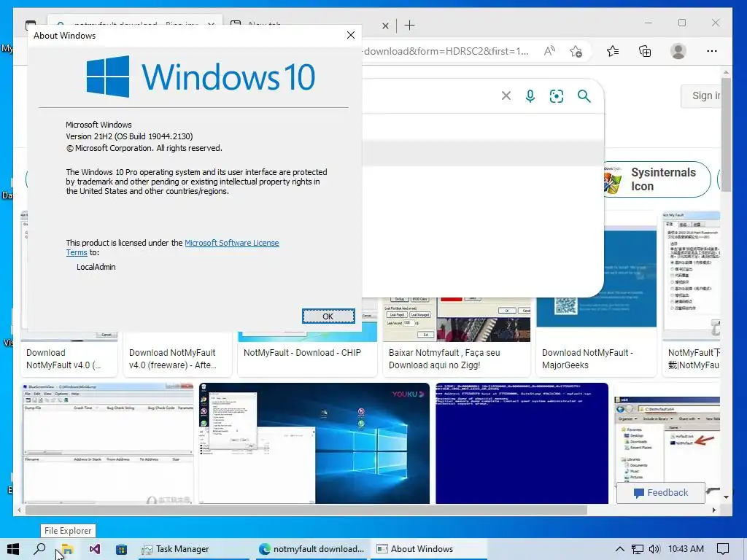Viewport: 747px width, 560px height.
Task: Select the Sysinternals Icon suggestion chip
Action: coord(657,179)
